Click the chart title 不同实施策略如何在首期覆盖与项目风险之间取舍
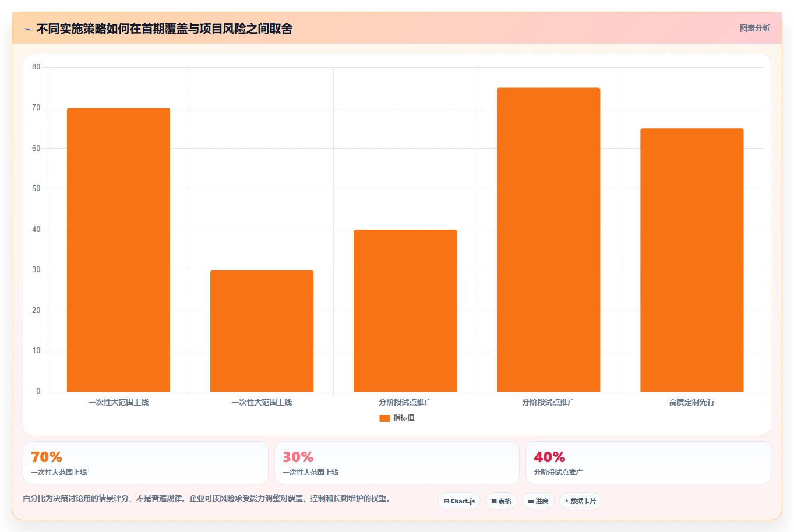The image size is (794, 532). pos(164,29)
